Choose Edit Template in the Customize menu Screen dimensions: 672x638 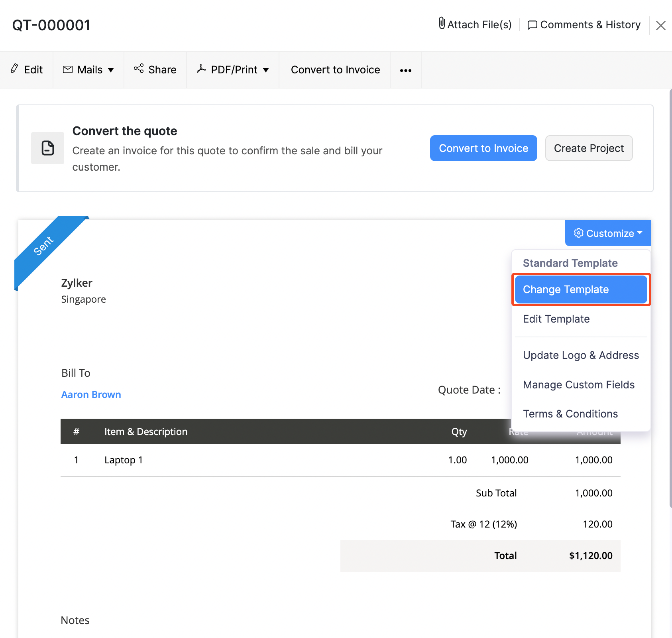click(x=556, y=319)
